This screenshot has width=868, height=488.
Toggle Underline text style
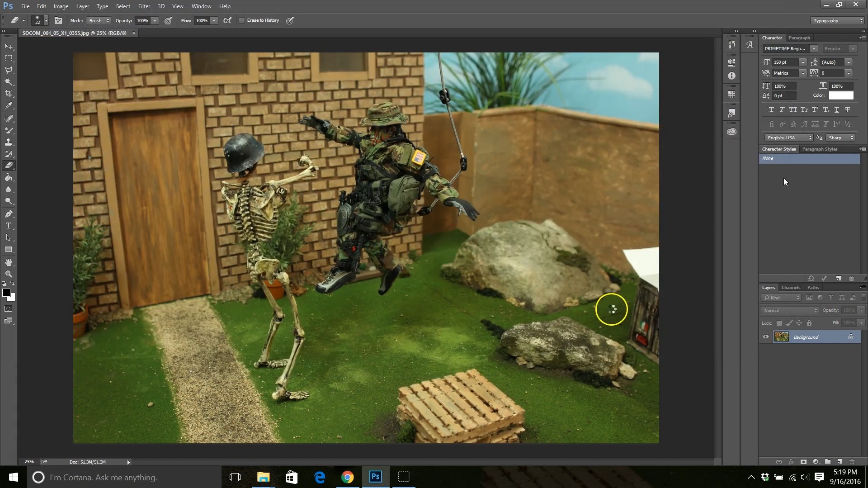pos(837,109)
